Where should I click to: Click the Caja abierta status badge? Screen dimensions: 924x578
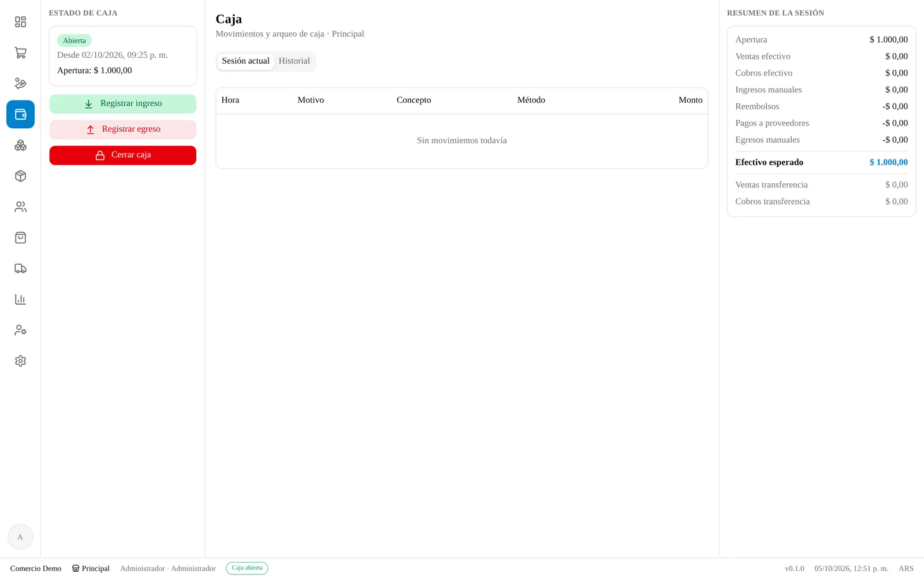tap(247, 568)
